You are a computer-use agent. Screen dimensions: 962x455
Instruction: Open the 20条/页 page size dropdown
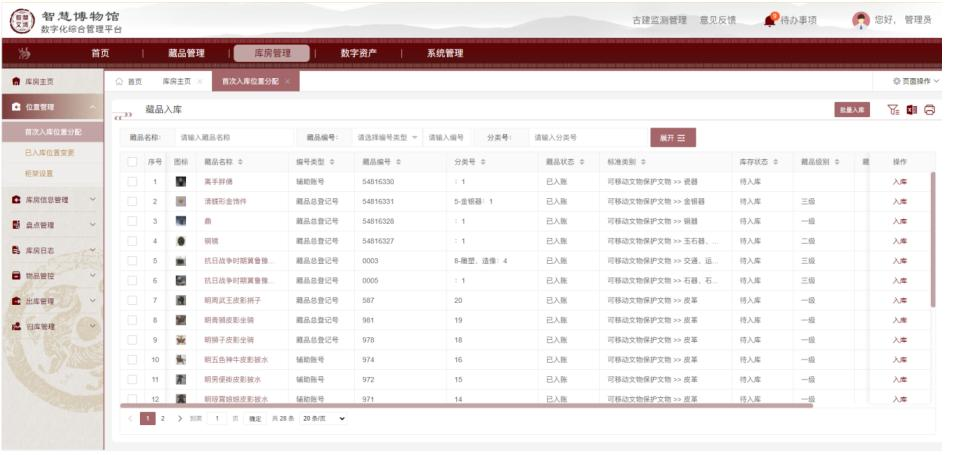323,418
